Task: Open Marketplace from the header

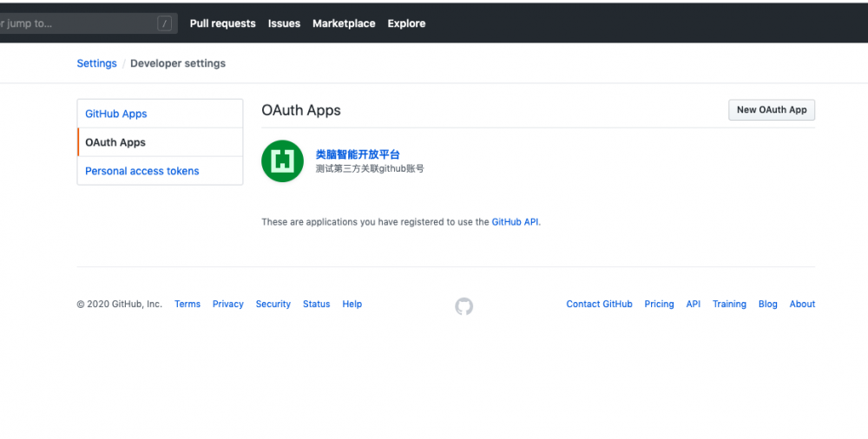Action: coord(344,23)
